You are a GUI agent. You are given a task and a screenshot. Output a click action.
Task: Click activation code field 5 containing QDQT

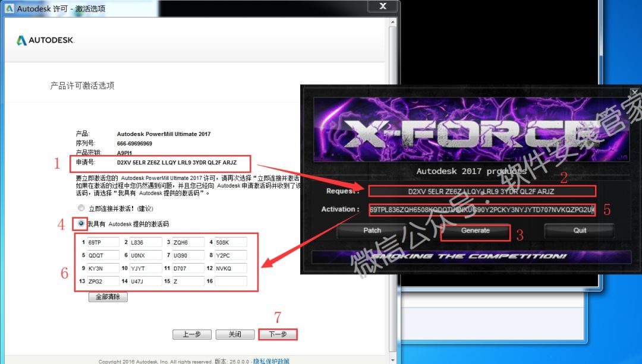click(102, 255)
